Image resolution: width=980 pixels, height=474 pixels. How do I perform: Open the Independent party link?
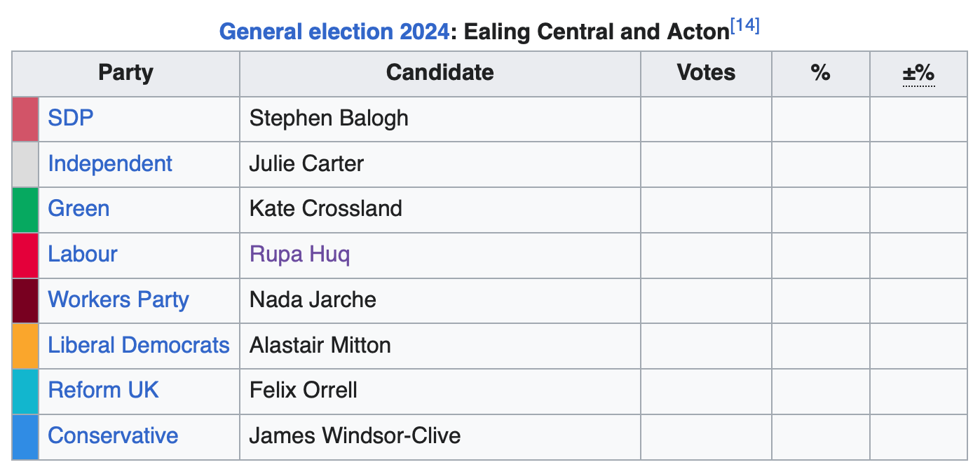click(110, 163)
